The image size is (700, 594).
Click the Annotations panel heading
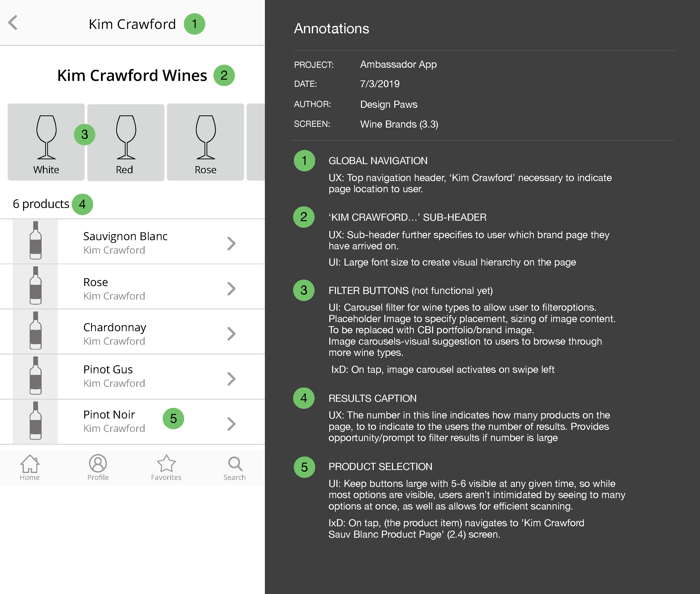[331, 29]
